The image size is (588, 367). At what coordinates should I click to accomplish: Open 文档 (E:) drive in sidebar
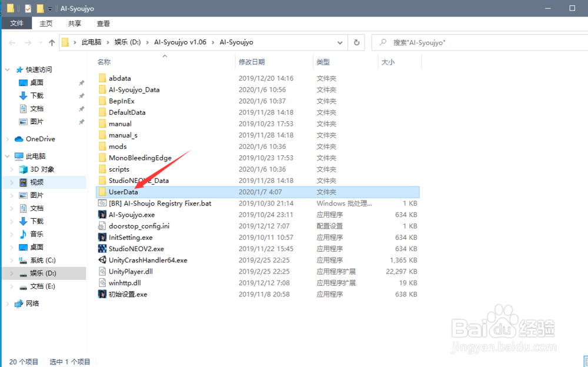(x=42, y=286)
